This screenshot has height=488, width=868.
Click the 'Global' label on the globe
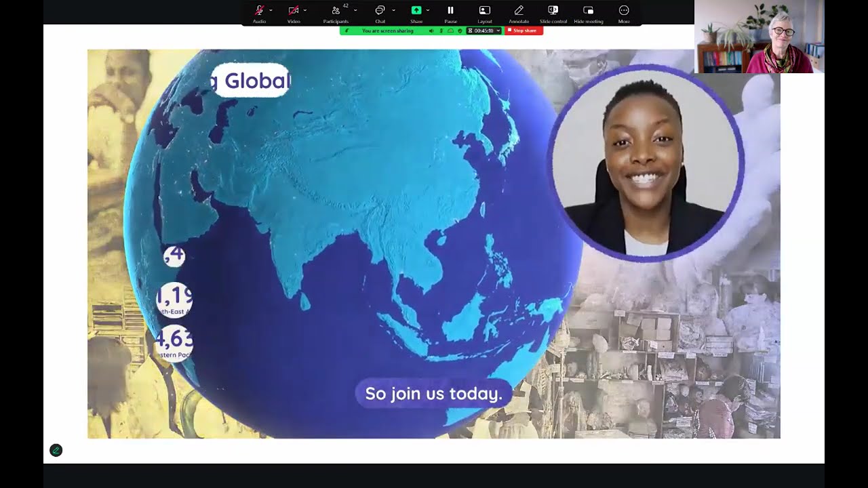251,81
